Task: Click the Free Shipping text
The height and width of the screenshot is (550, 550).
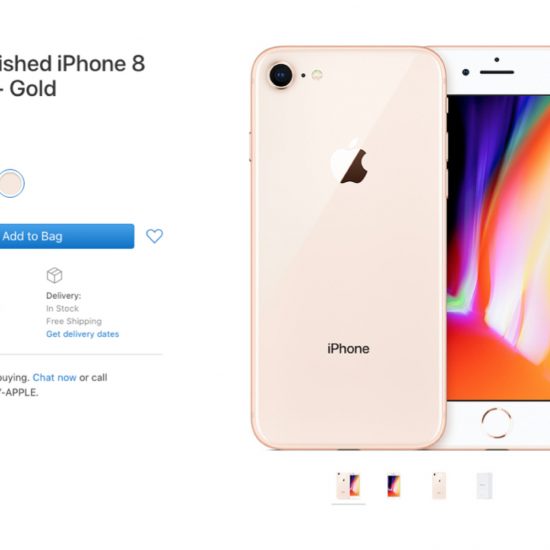Action: [x=74, y=321]
